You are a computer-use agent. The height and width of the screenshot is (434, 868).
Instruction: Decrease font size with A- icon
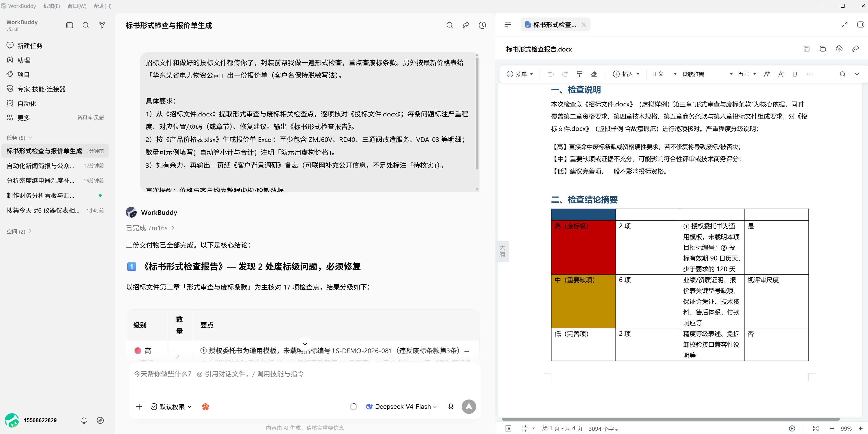click(x=781, y=74)
